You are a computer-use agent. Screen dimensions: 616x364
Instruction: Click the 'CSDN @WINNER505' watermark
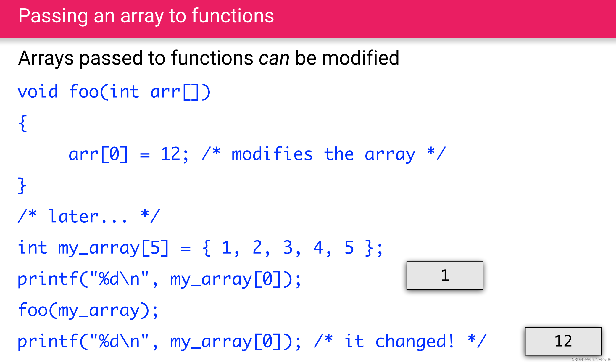(591, 360)
